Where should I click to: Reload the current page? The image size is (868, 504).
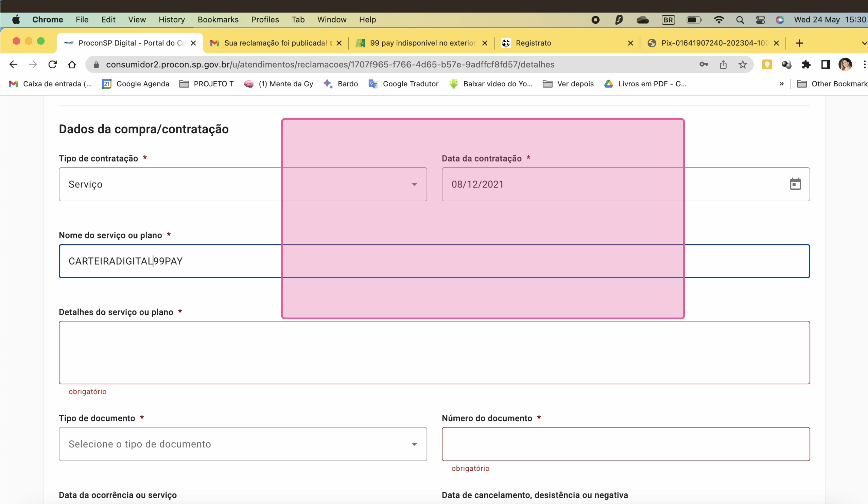(52, 65)
